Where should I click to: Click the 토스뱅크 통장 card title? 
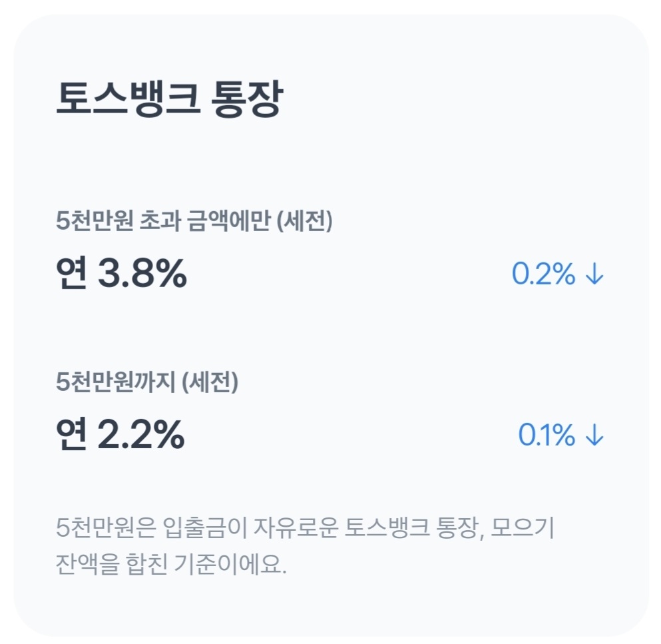tap(169, 101)
